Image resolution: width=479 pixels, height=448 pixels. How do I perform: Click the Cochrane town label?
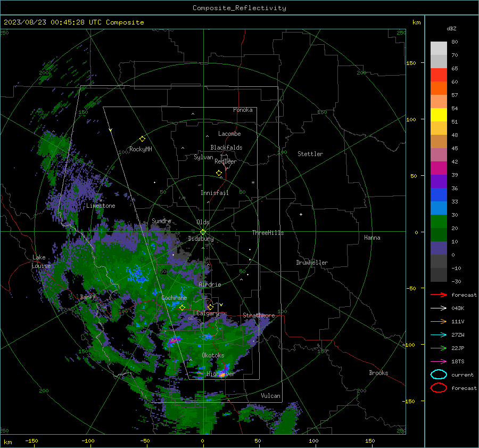pyautogui.click(x=174, y=298)
